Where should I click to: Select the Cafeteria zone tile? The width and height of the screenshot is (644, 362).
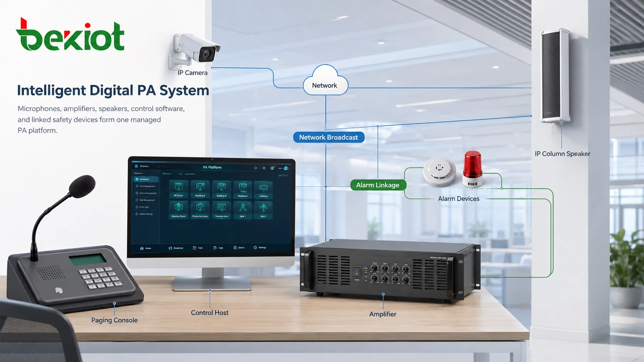point(263,189)
